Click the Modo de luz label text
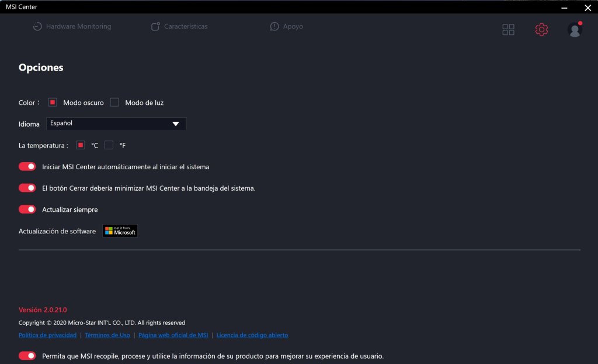The height and width of the screenshot is (364, 598). [x=144, y=103]
